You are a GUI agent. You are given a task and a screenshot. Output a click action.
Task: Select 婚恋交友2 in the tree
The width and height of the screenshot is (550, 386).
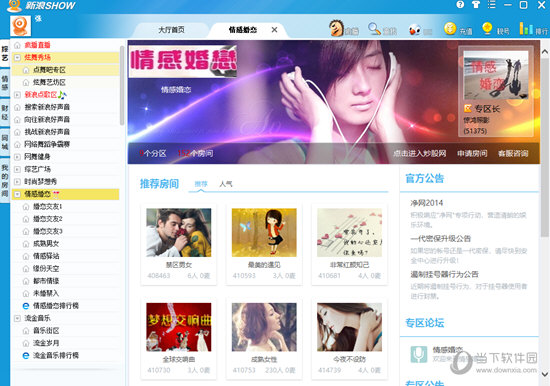pyautogui.click(x=47, y=219)
